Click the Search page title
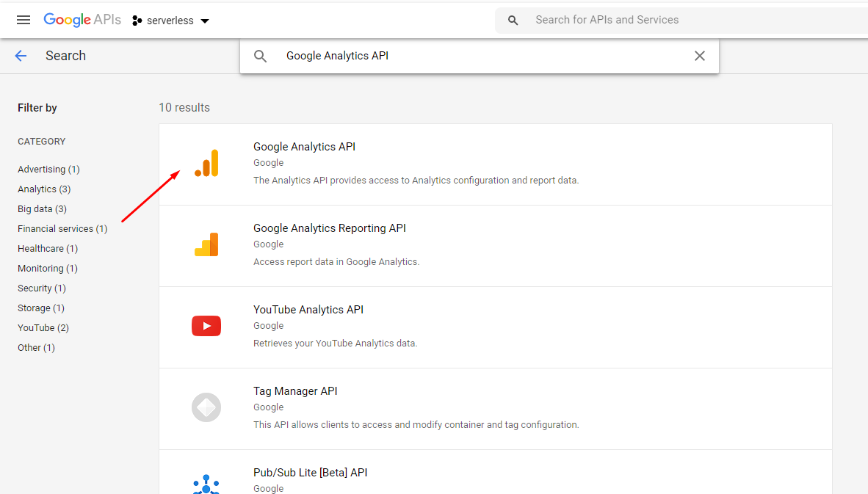The height and width of the screenshot is (494, 868). click(65, 56)
